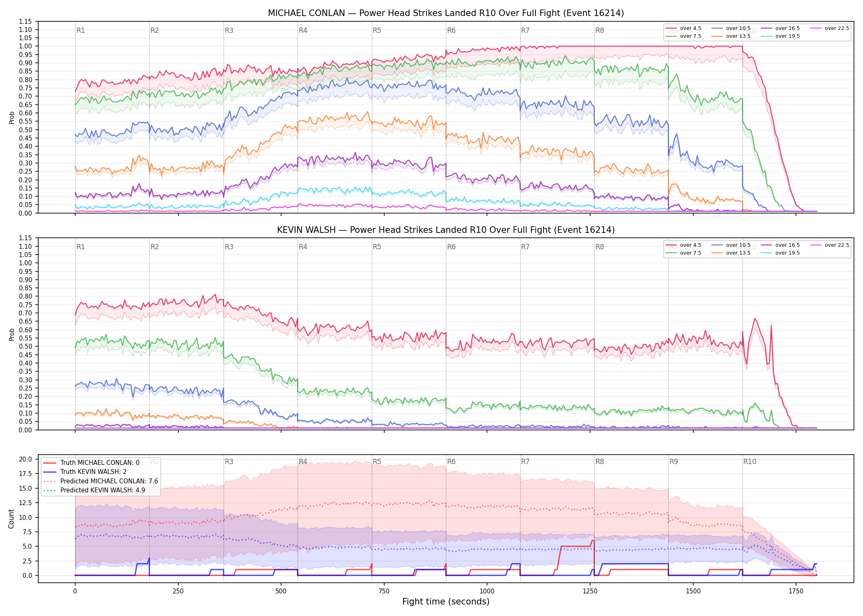Click the R4 round label in Conlan chart
This screenshot has width=863, height=616.
303,30
